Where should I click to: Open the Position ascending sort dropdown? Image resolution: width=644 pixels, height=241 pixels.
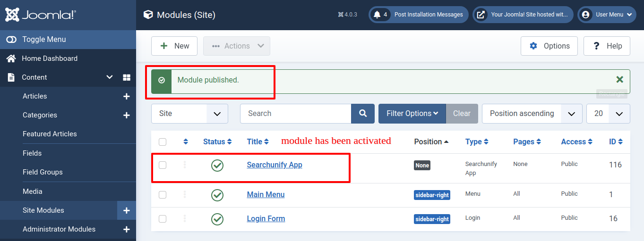[532, 114]
